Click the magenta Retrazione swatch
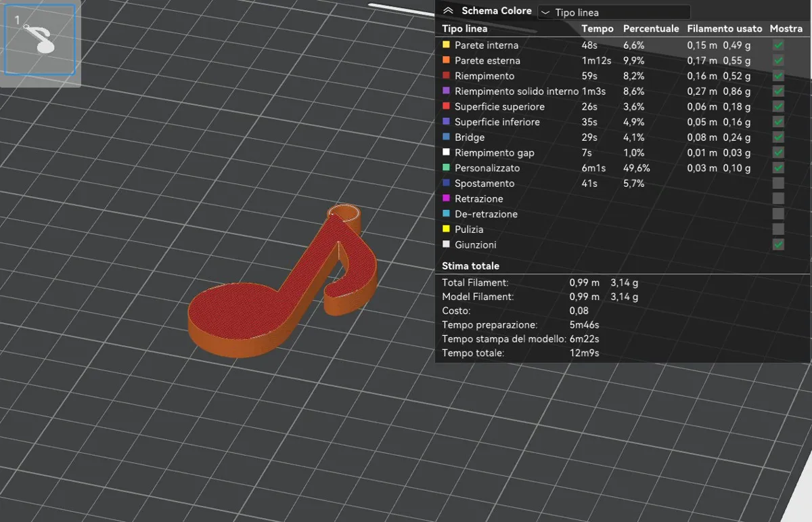812x522 pixels. pyautogui.click(x=446, y=198)
